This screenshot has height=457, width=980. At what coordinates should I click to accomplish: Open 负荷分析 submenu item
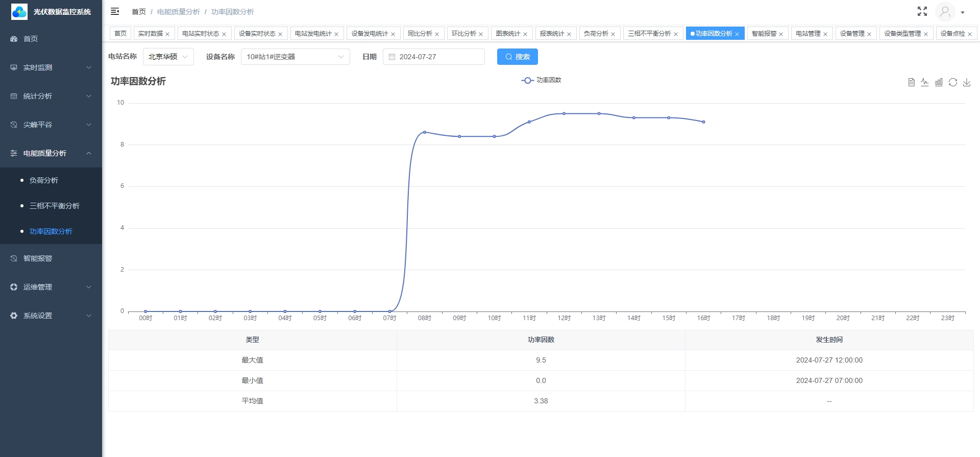[x=51, y=180]
